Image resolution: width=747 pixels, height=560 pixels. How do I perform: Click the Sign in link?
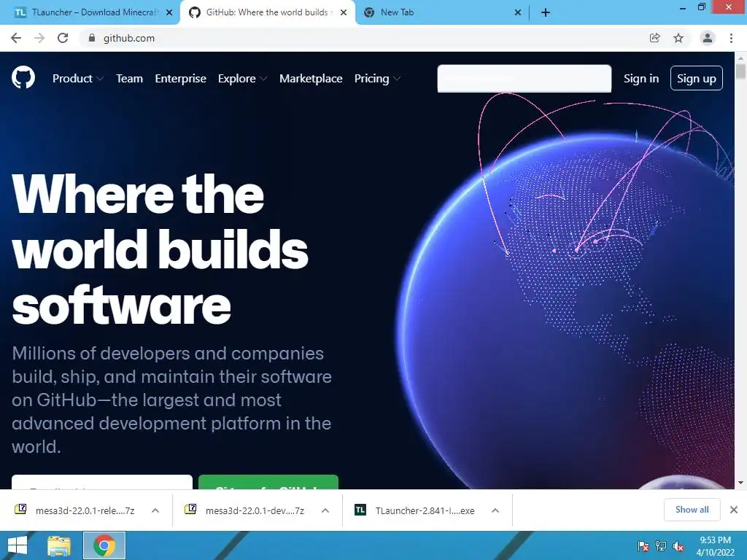pyautogui.click(x=641, y=79)
